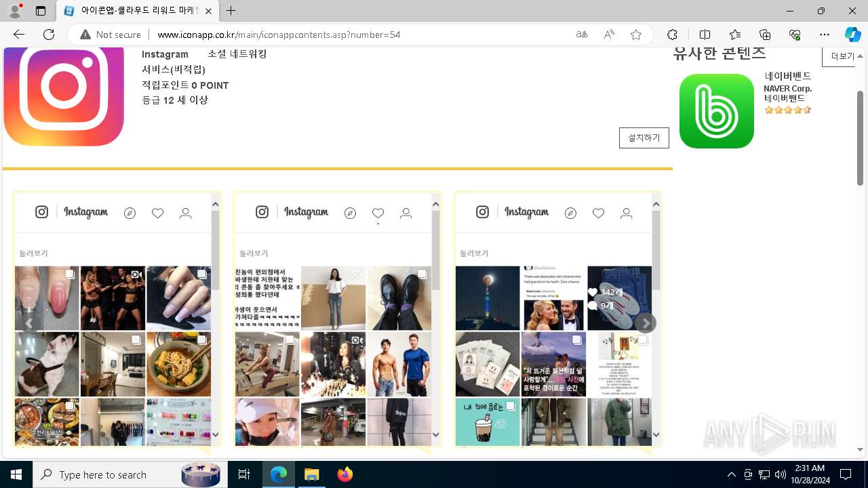Click compass explore icon in second screenshot
868x488 pixels.
click(351, 213)
